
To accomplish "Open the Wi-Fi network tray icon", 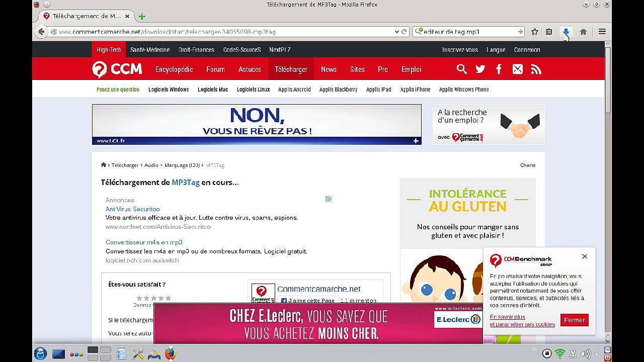I will point(560,354).
